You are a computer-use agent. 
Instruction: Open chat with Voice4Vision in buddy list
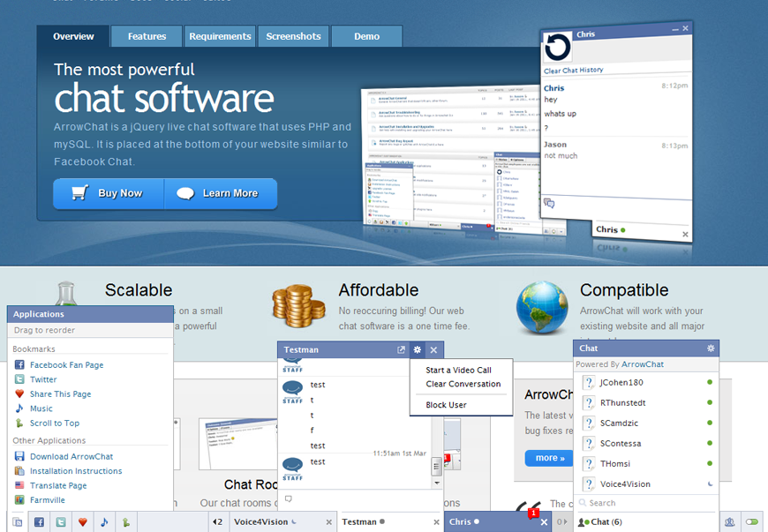point(646,484)
